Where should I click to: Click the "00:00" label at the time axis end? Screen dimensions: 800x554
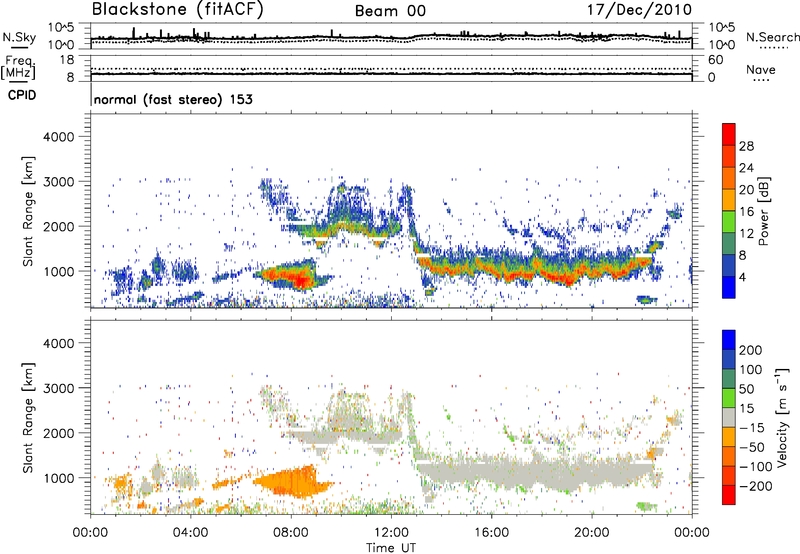coord(692,533)
